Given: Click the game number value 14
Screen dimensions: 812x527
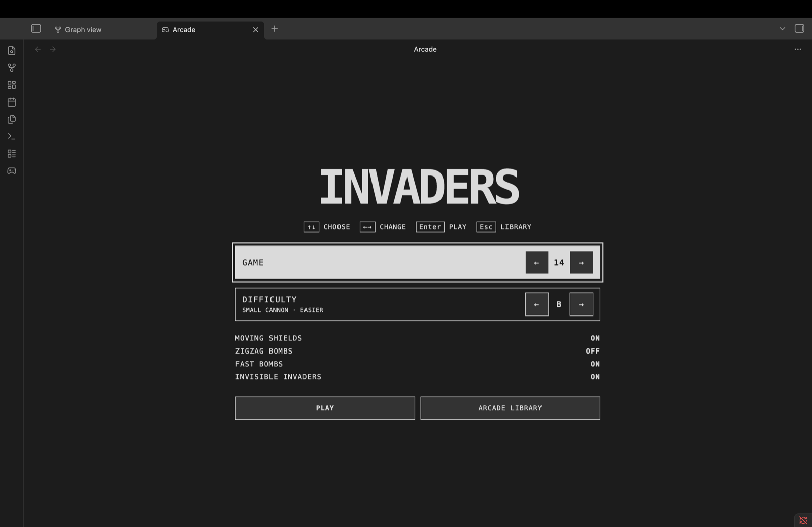Looking at the screenshot, I should pos(559,263).
